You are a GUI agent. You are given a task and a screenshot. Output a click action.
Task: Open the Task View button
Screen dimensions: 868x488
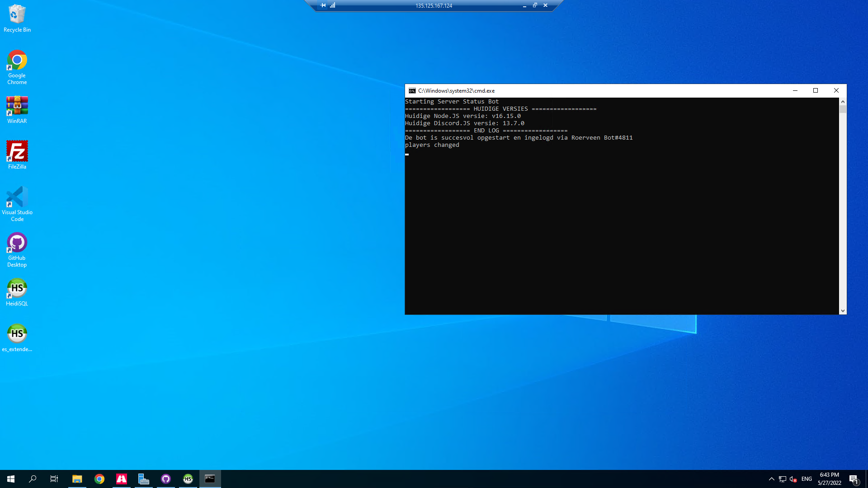point(54,479)
